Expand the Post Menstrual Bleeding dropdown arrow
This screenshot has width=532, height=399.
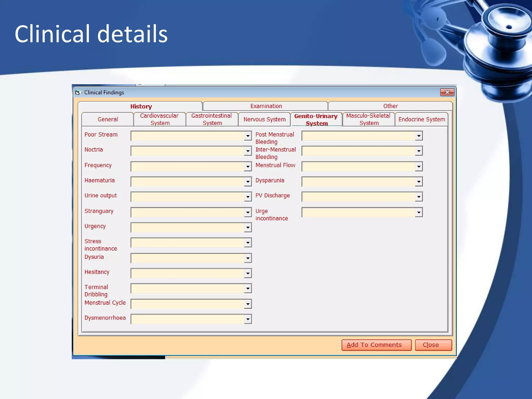click(x=419, y=136)
